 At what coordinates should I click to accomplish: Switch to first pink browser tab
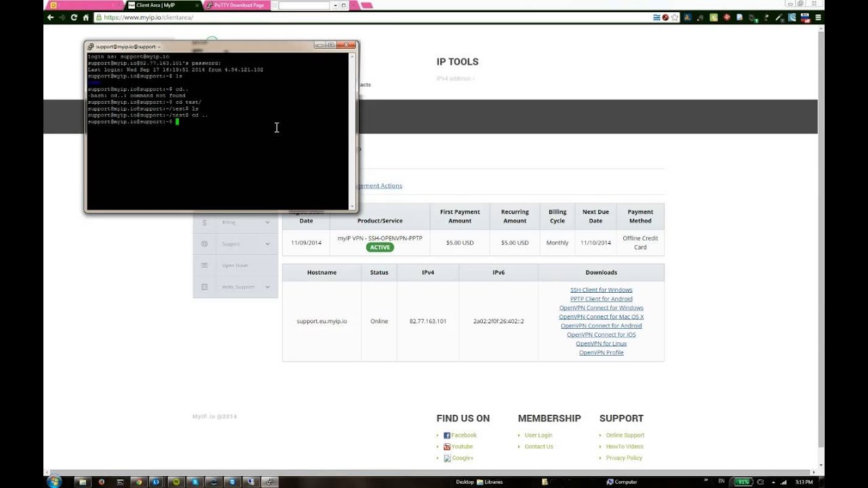(85, 5)
